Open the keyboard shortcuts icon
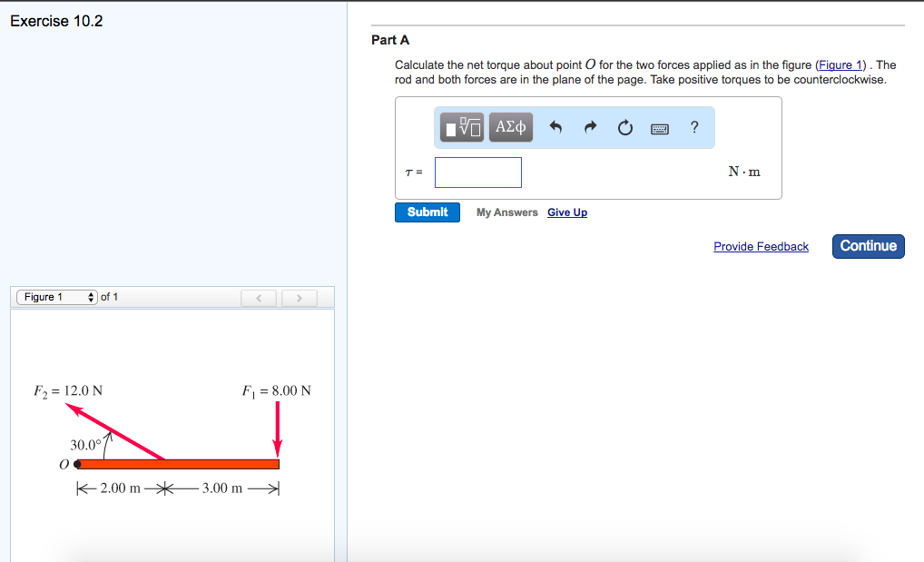The height and width of the screenshot is (562, 924). coord(661,127)
